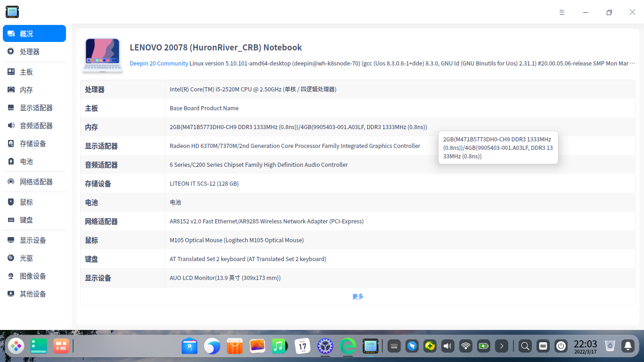The height and width of the screenshot is (362, 644).
Task: Select 处理器 in the sidebar
Action: pyautogui.click(x=34, y=51)
